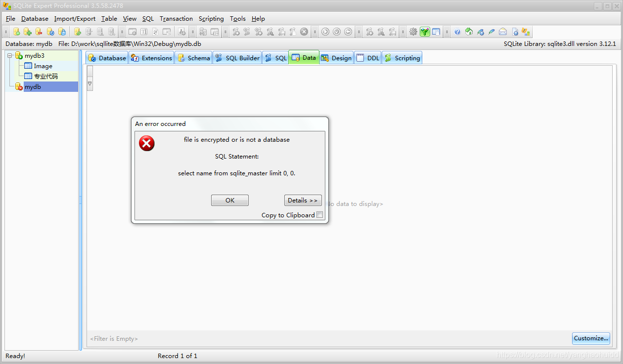The width and height of the screenshot is (623, 364).
Task: Open the Table menu
Action: point(109,19)
